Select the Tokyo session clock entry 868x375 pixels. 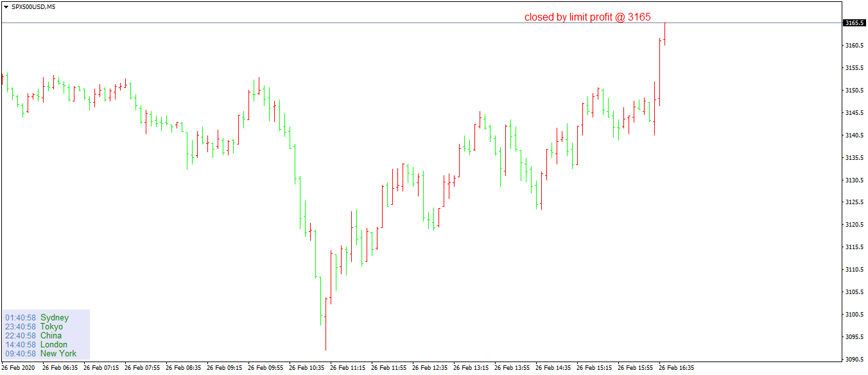pyautogui.click(x=34, y=327)
